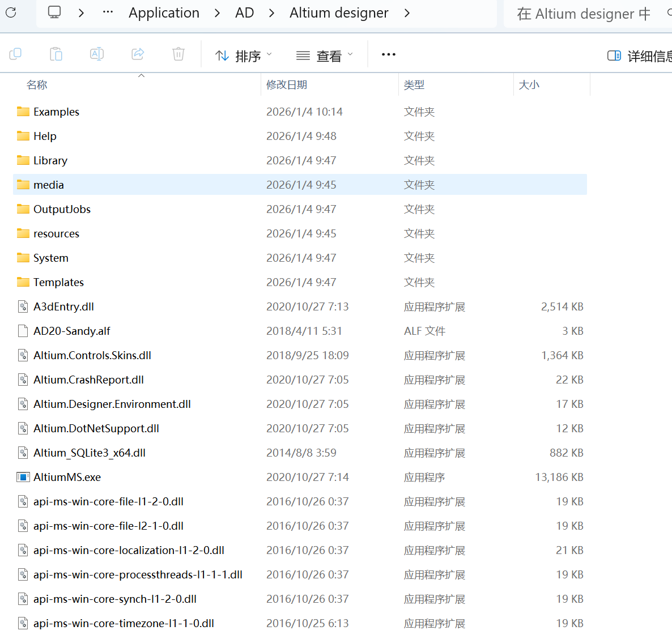Click the Delete trash icon in the toolbar
Viewport: 672px width, 639px height.
pos(178,54)
